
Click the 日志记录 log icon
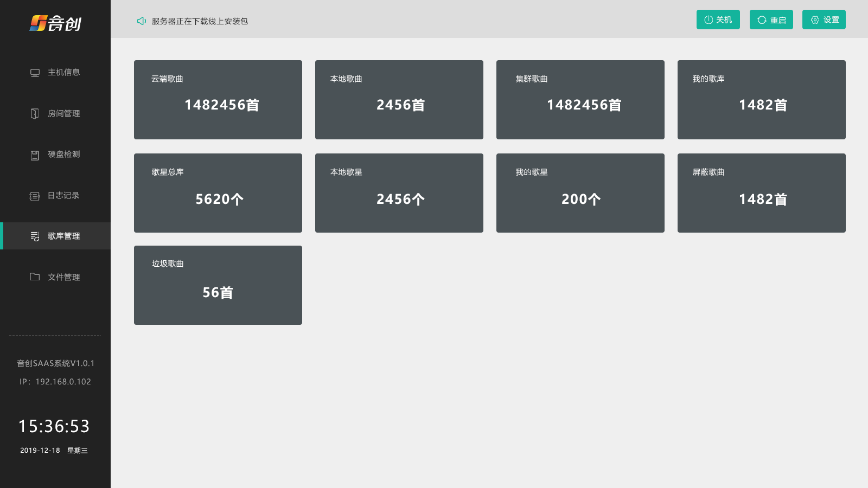[35, 196]
